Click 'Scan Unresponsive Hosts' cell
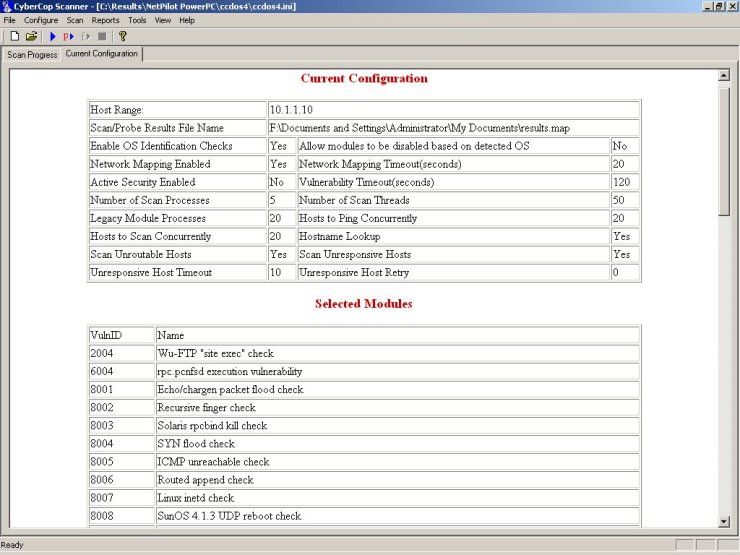The height and width of the screenshot is (555, 740). click(454, 254)
